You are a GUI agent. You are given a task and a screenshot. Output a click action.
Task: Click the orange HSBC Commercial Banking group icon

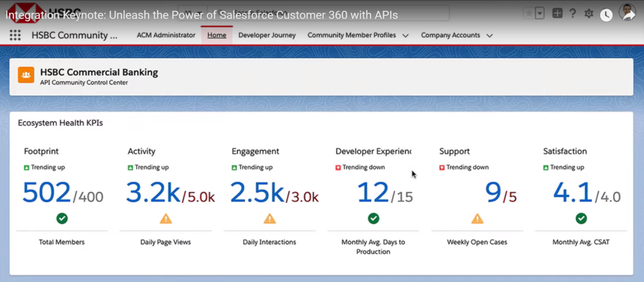26,75
